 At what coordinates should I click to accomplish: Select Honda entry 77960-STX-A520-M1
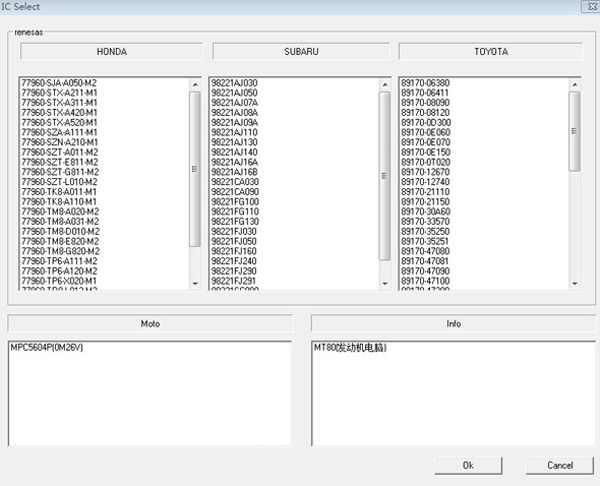pyautogui.click(x=59, y=122)
